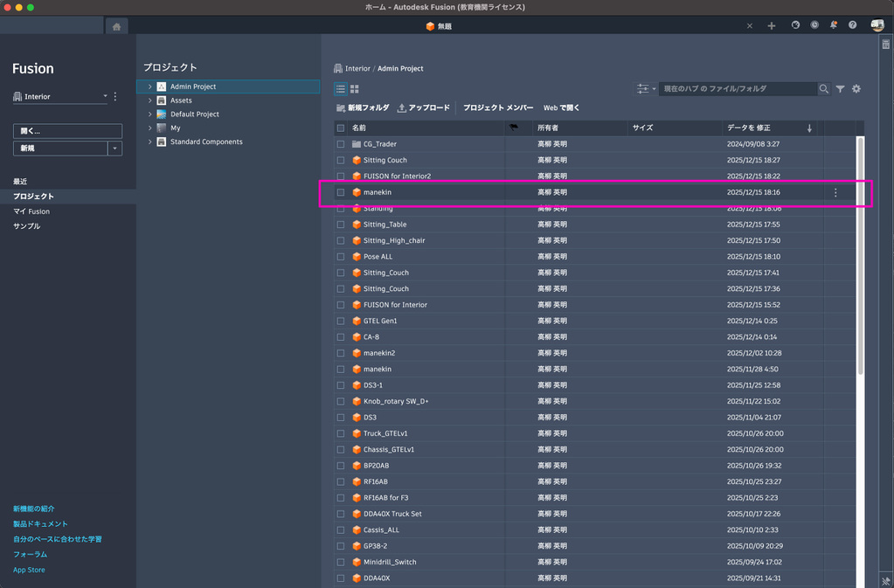
Task: Click the help question mark icon
Action: click(x=852, y=25)
